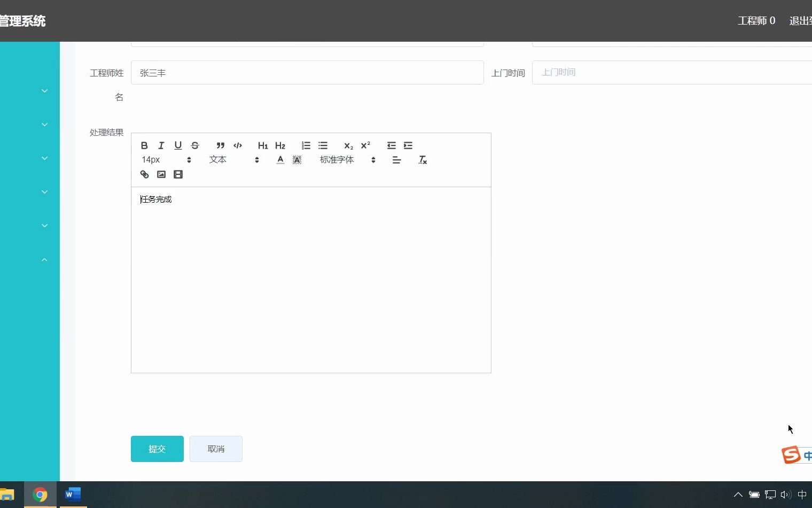Viewport: 812px width, 508px height.
Task: Show hidden system tray icons
Action: [x=738, y=495]
